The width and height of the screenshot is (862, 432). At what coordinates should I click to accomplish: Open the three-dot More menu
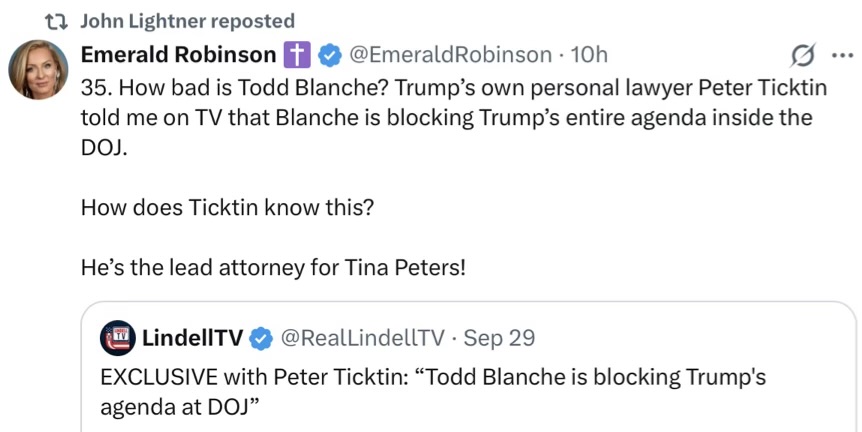coord(837,55)
